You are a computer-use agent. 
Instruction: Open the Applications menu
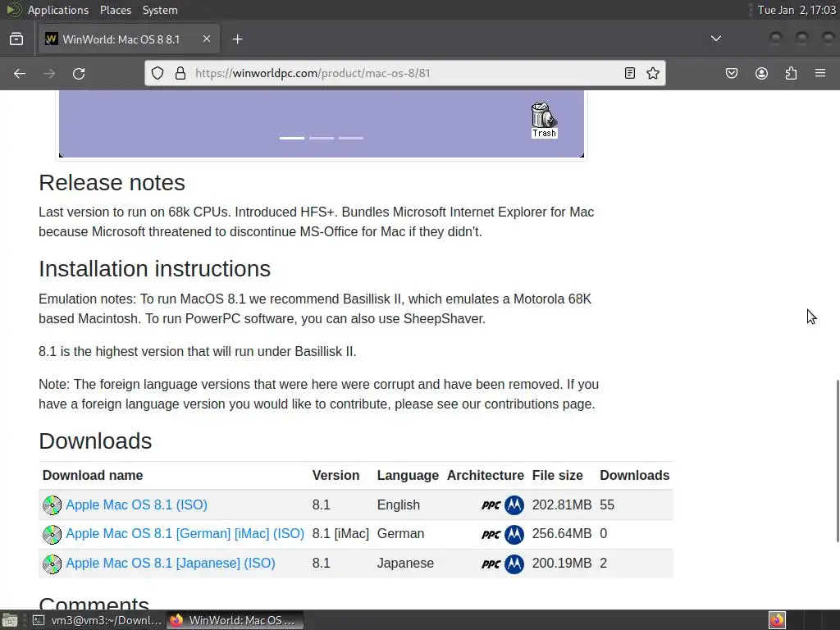coord(58,10)
